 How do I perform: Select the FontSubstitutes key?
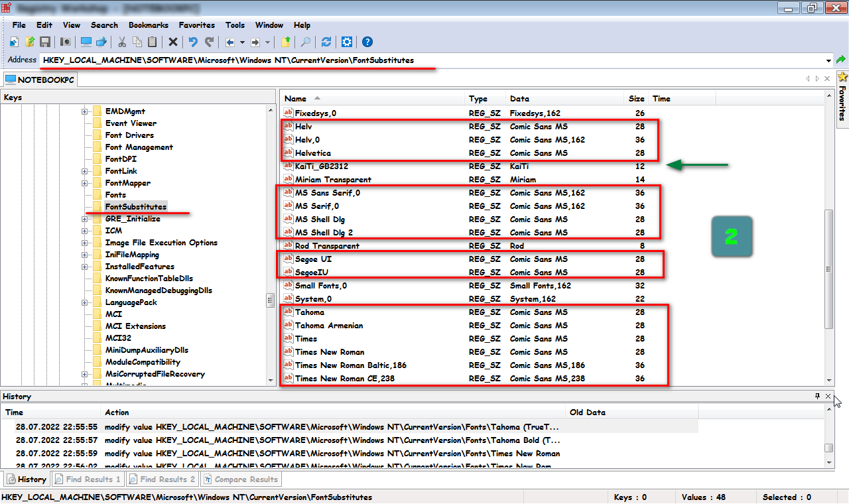pos(135,207)
